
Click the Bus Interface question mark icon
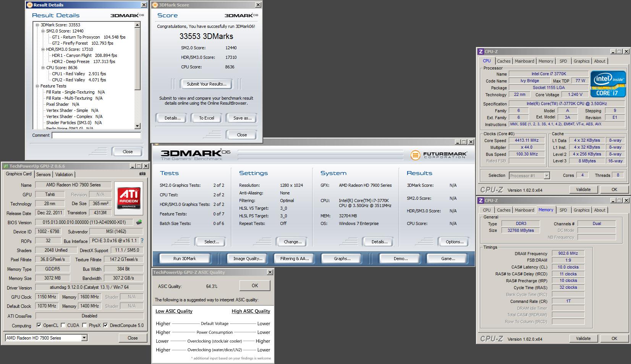tap(142, 241)
